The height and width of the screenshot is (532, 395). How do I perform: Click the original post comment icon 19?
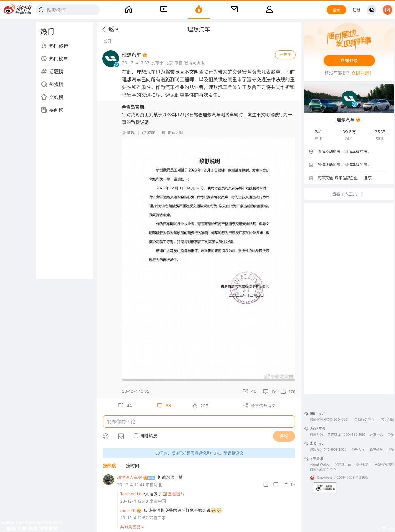pyautogui.click(x=269, y=391)
